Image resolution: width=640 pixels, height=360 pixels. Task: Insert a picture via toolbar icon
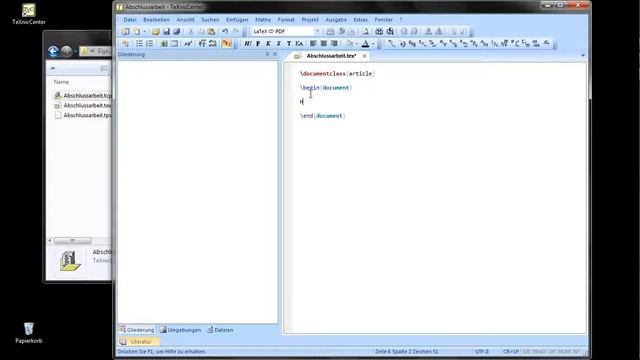pyautogui.click(x=164, y=43)
